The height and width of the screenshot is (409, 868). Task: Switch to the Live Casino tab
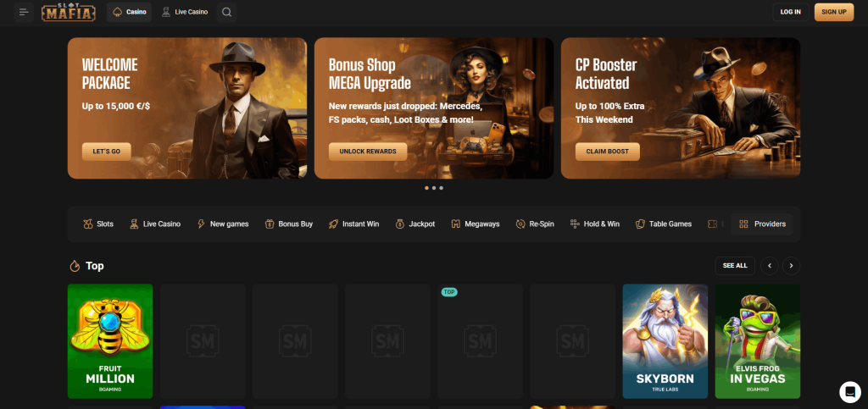click(x=184, y=12)
